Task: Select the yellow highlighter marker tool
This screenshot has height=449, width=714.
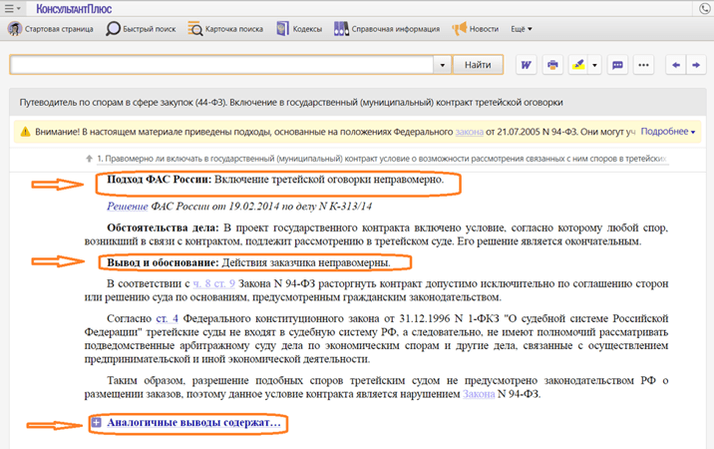Action: 579,65
